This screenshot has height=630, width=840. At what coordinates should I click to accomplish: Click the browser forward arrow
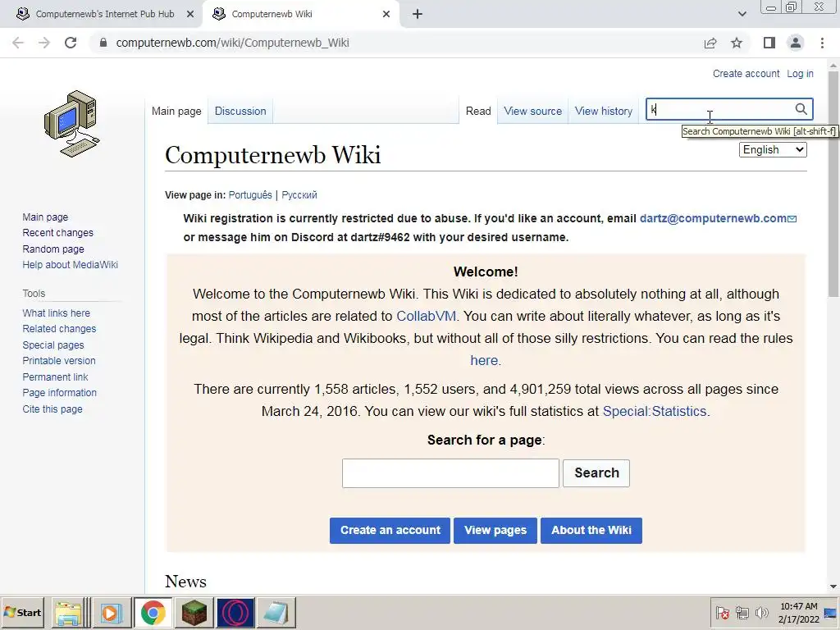44,43
